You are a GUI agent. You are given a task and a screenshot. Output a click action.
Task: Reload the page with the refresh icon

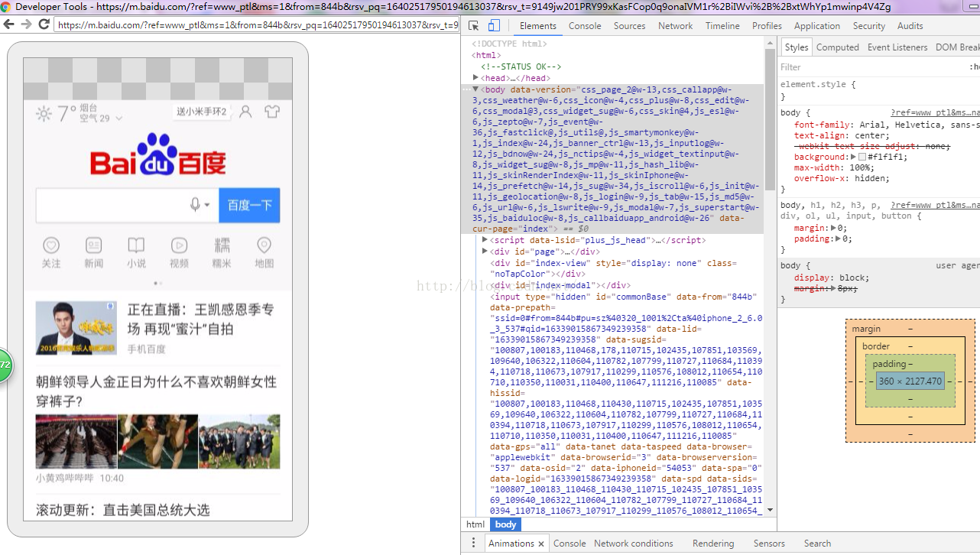pos(44,24)
